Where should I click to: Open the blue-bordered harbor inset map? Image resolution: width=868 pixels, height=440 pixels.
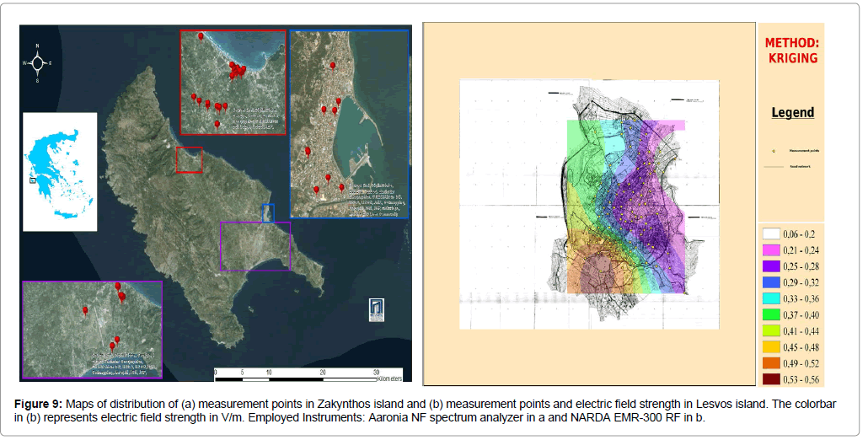[349, 124]
